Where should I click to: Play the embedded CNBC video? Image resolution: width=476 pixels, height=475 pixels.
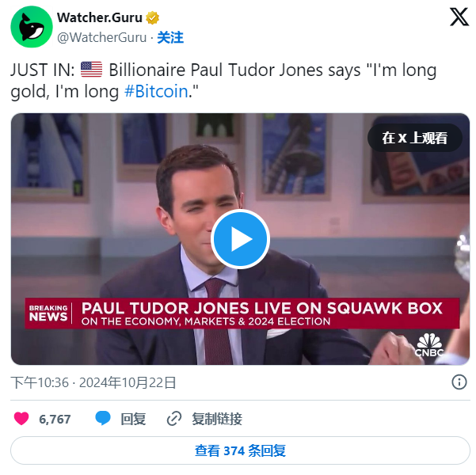240,239
